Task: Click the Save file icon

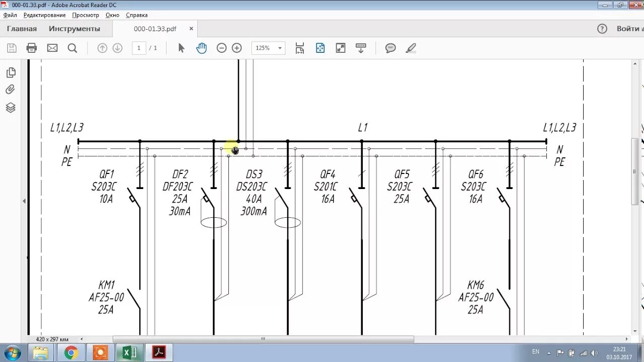Action: point(12,48)
